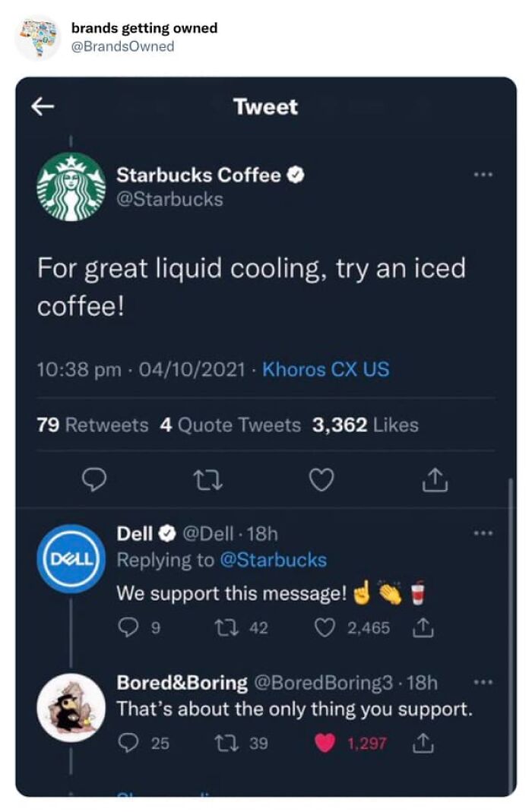The width and height of the screenshot is (532, 812).
Task: Open Dell's profile picture
Action: [71, 557]
